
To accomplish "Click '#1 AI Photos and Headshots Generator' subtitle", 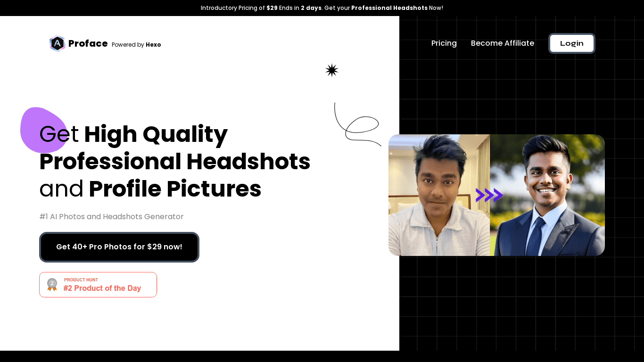I will click(111, 217).
